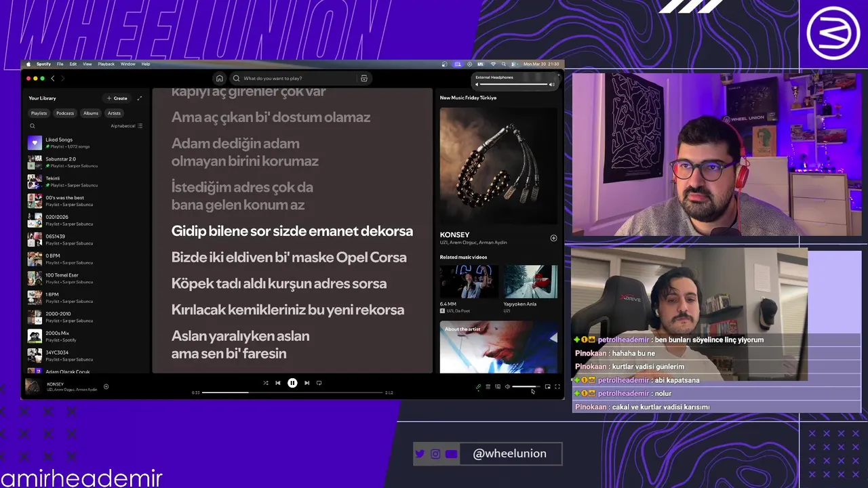868x488 pixels.
Task: Add current track to Liked Songs in player bar
Action: click(106, 387)
